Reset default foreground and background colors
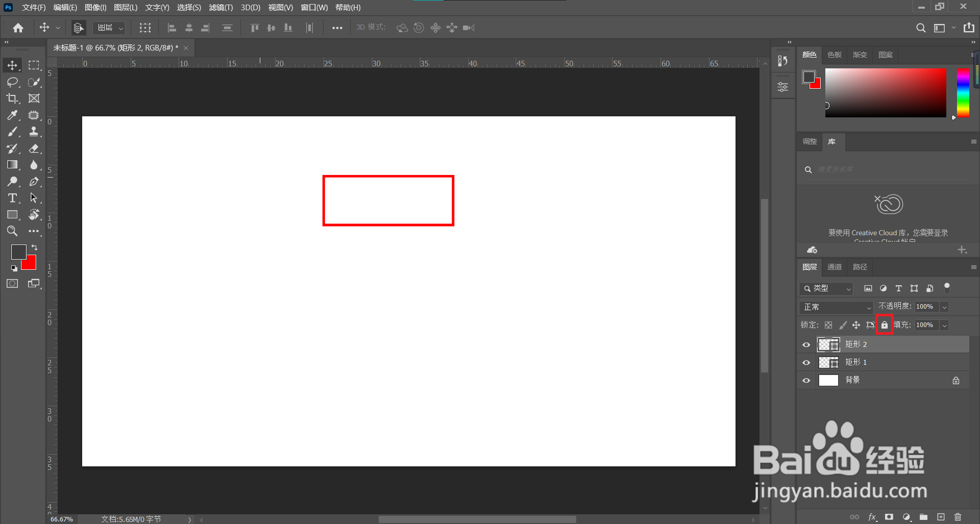Image resolution: width=980 pixels, height=524 pixels. [x=14, y=268]
